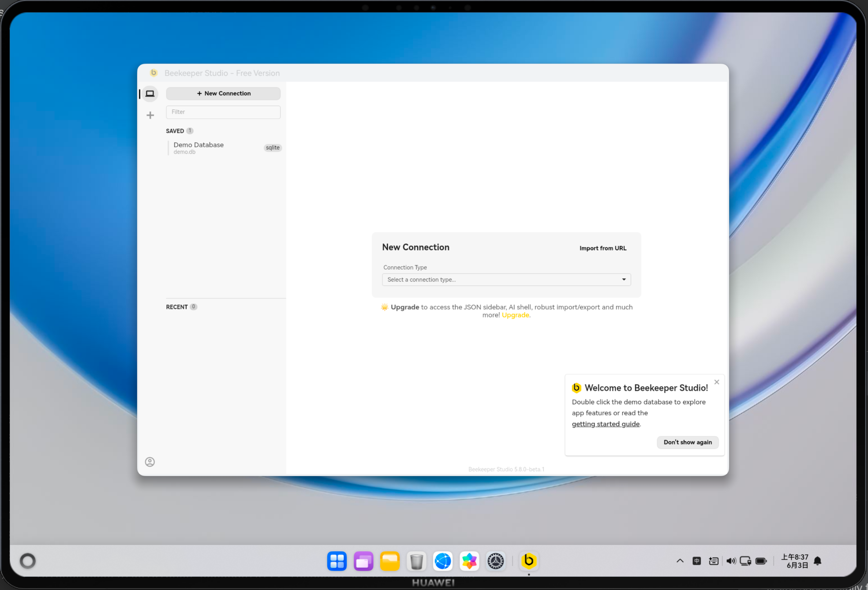Expand the system tray chevron
Viewport: 868px width, 590px height.
[x=680, y=561]
